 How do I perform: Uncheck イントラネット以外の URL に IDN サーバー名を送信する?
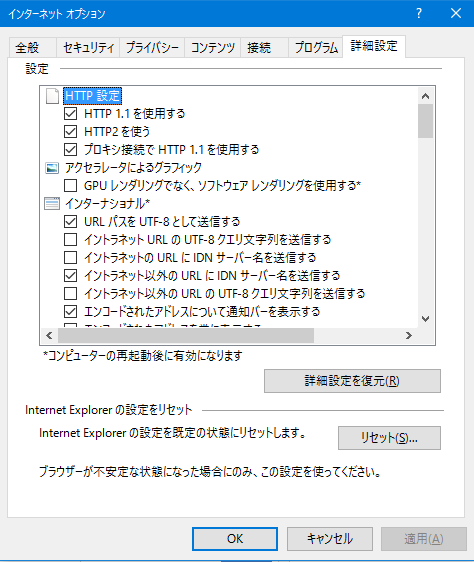(x=70, y=276)
